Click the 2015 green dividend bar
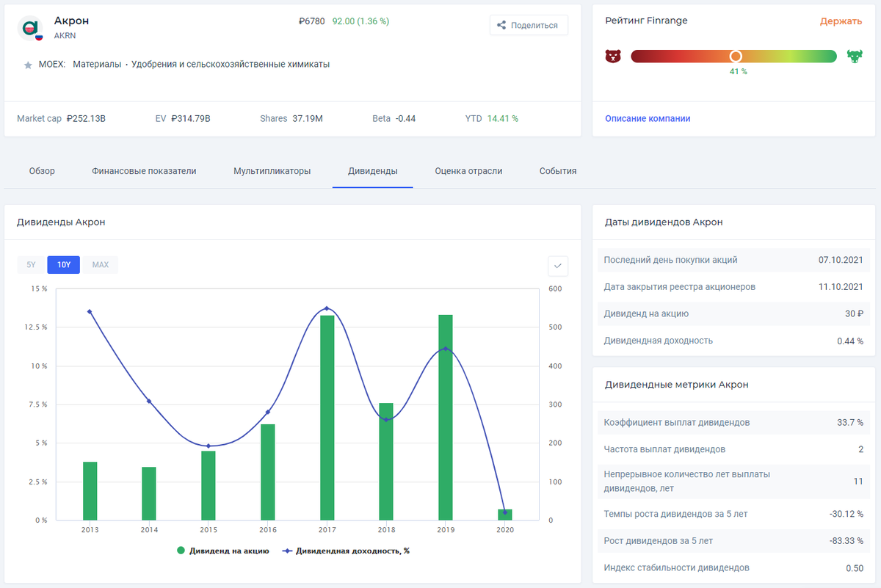The image size is (881, 588). [x=209, y=486]
